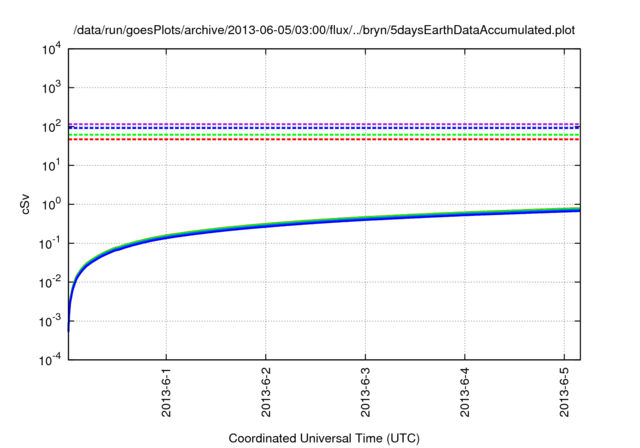Image resolution: width=640 pixels, height=448 pixels.
Task: Click the 10^3 y-axis tick label
Action: [x=51, y=87]
